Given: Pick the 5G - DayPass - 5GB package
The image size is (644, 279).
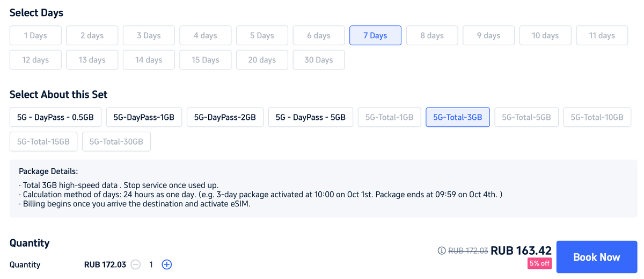Looking at the screenshot, I should [x=310, y=117].
